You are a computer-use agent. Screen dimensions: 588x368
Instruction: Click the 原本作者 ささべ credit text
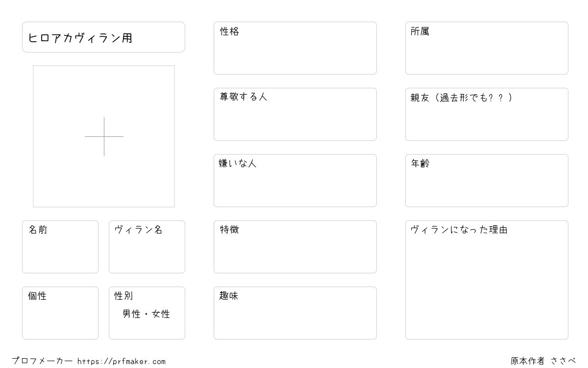pyautogui.click(x=543, y=361)
